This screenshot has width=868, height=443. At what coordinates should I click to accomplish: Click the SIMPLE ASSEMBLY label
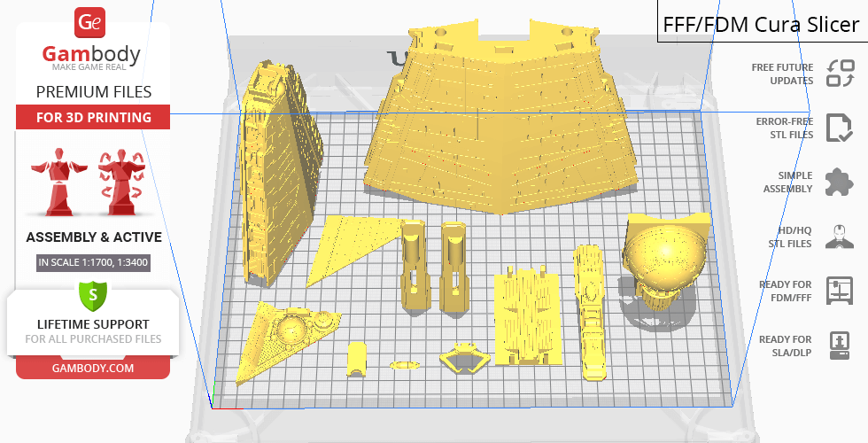787,183
